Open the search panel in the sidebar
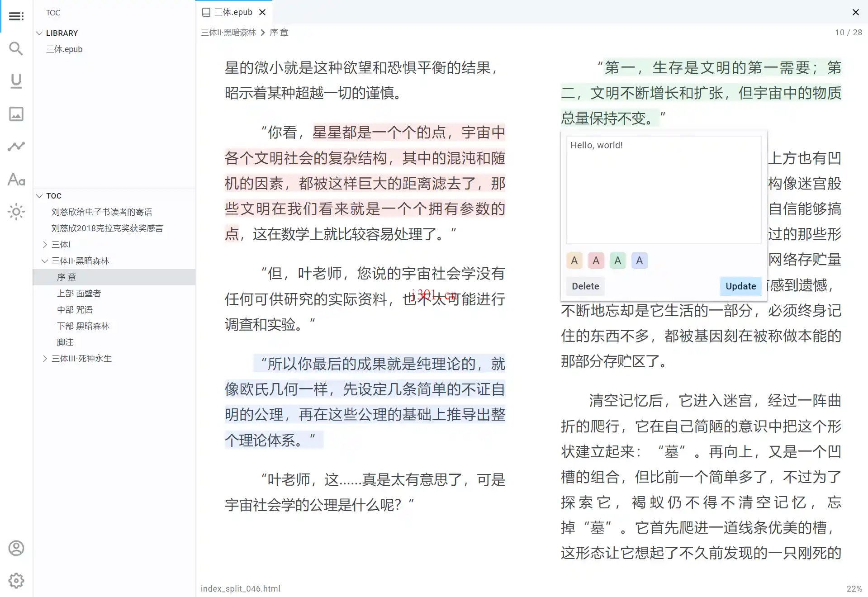The width and height of the screenshot is (868, 597). (16, 48)
